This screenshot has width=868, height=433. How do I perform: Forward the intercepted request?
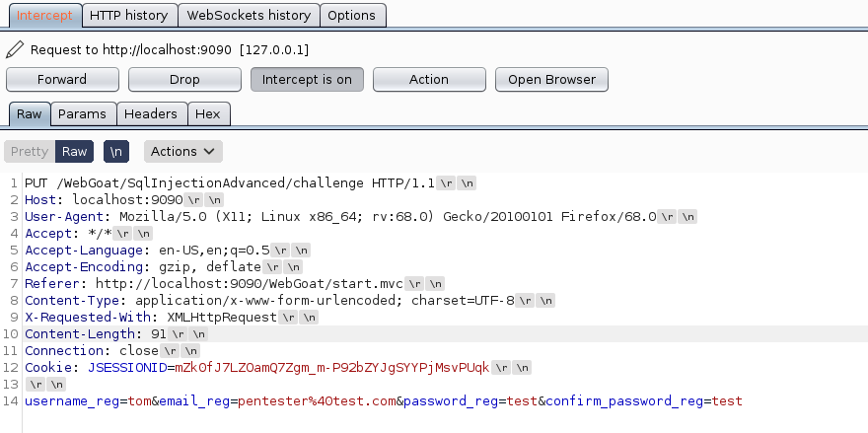62,80
